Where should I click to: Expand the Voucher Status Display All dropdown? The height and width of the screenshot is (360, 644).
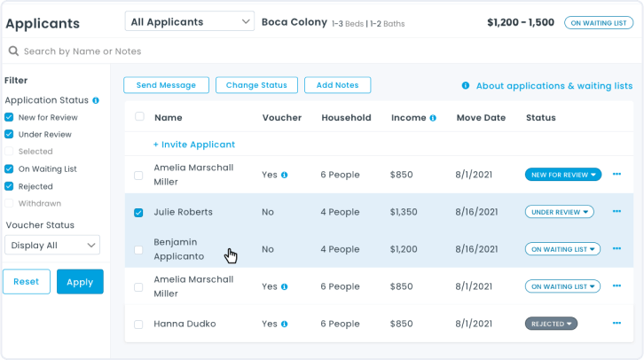click(52, 246)
